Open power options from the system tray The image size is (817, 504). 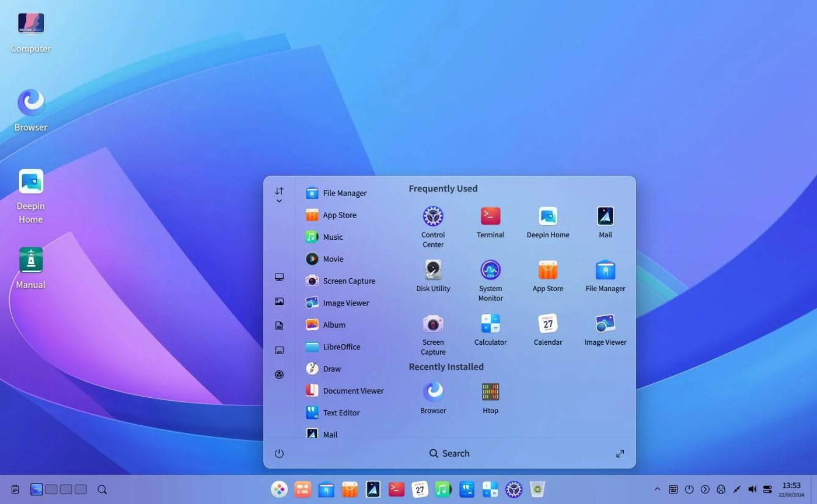(x=689, y=489)
